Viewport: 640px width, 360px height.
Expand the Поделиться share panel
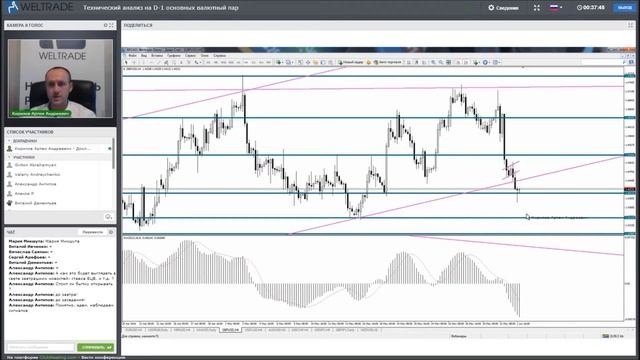(x=630, y=25)
